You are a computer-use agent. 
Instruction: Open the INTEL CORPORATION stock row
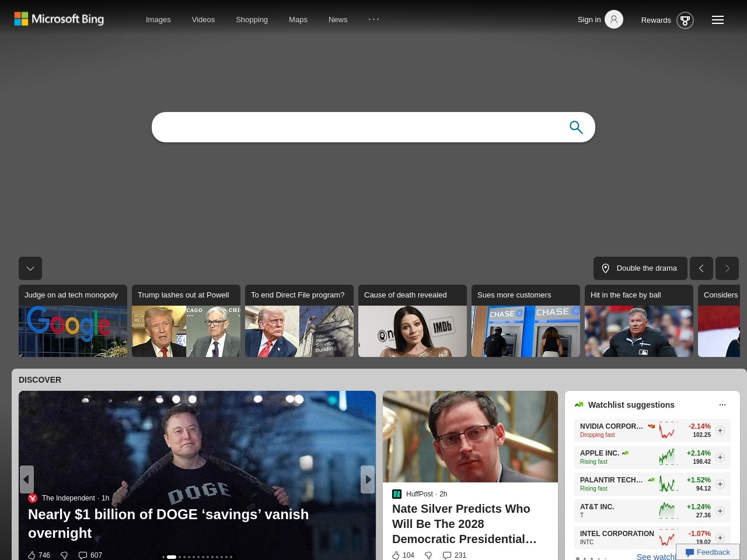pos(652,537)
